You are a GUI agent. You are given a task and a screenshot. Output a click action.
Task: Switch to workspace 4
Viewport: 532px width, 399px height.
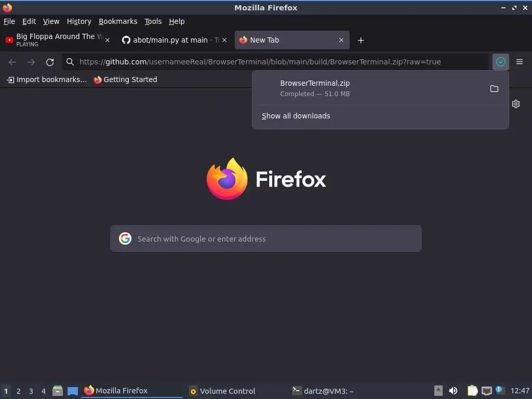click(x=44, y=391)
